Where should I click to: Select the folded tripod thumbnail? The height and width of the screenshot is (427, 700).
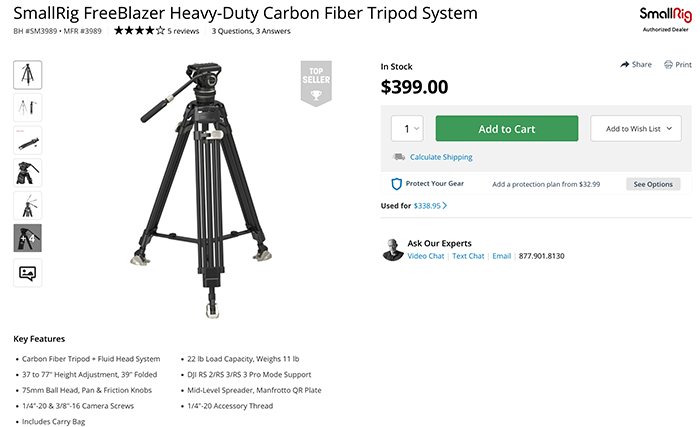tap(28, 140)
